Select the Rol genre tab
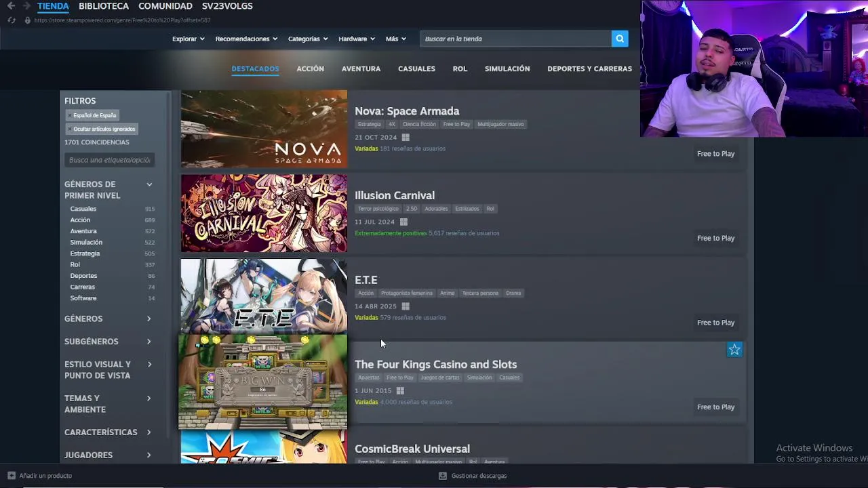The width and height of the screenshot is (868, 488). (x=460, y=68)
